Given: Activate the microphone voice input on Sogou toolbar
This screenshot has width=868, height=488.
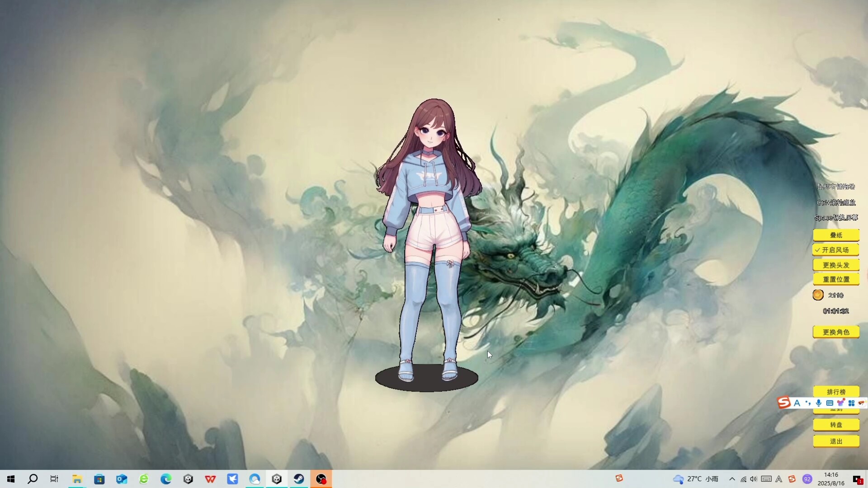Looking at the screenshot, I should 819,403.
